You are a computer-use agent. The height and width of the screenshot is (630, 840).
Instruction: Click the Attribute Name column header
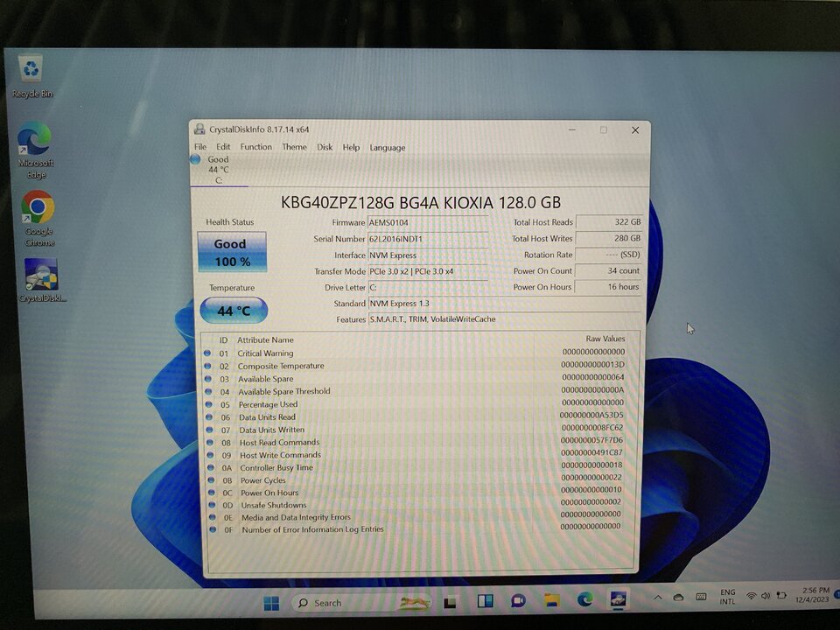coord(265,339)
